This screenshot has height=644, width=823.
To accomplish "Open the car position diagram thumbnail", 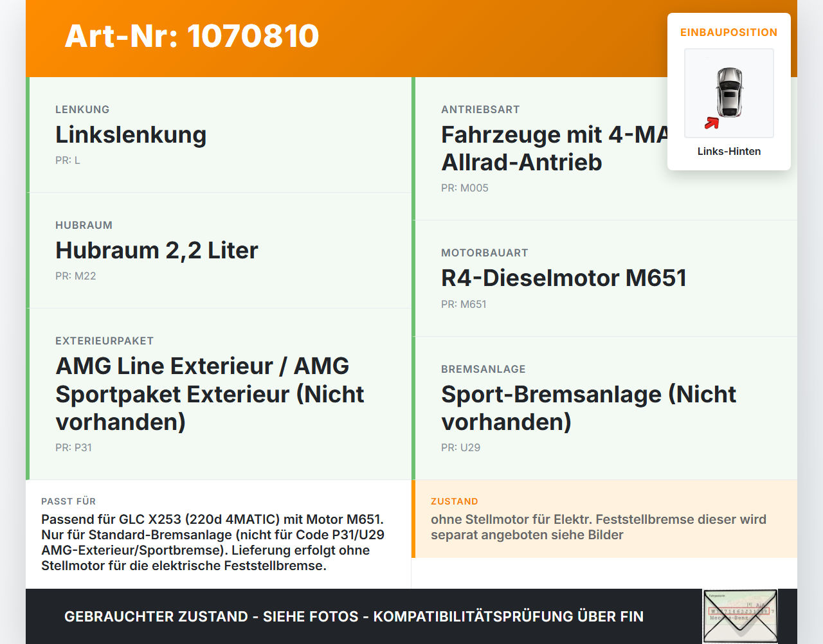I will tap(729, 93).
